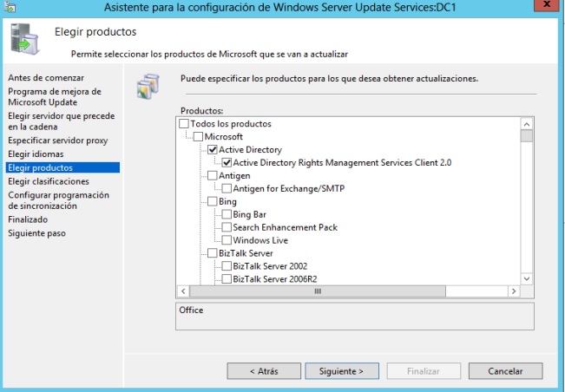The height and width of the screenshot is (392, 565).
Task: Open Elegir clasificaciones step
Action: (49, 181)
